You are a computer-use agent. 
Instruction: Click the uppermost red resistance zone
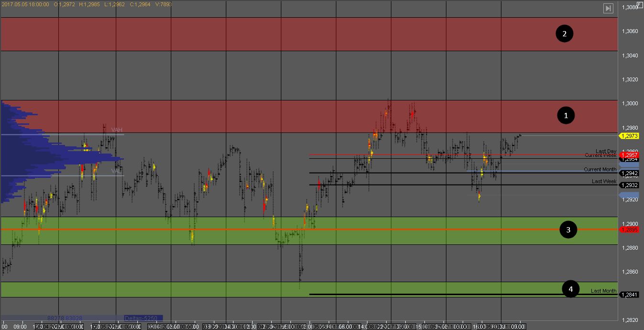tap(287, 34)
